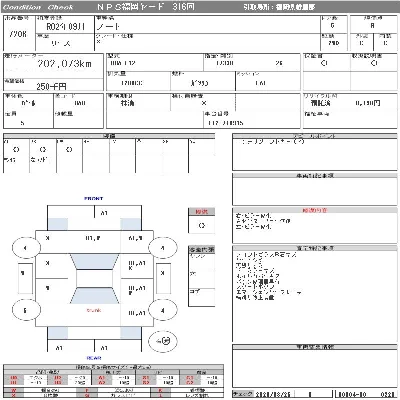The width and height of the screenshot is (400, 400).
Task: Click the car name "ノート"
Action: point(108,27)
